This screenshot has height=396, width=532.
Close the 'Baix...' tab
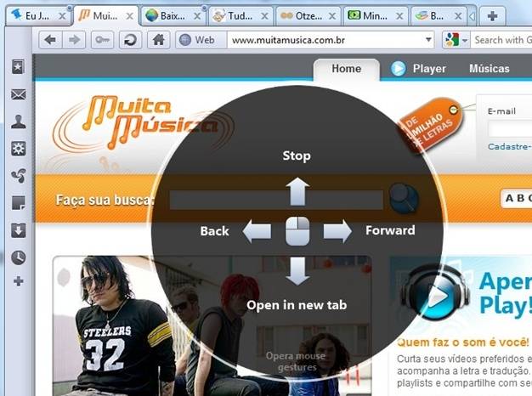click(197, 16)
